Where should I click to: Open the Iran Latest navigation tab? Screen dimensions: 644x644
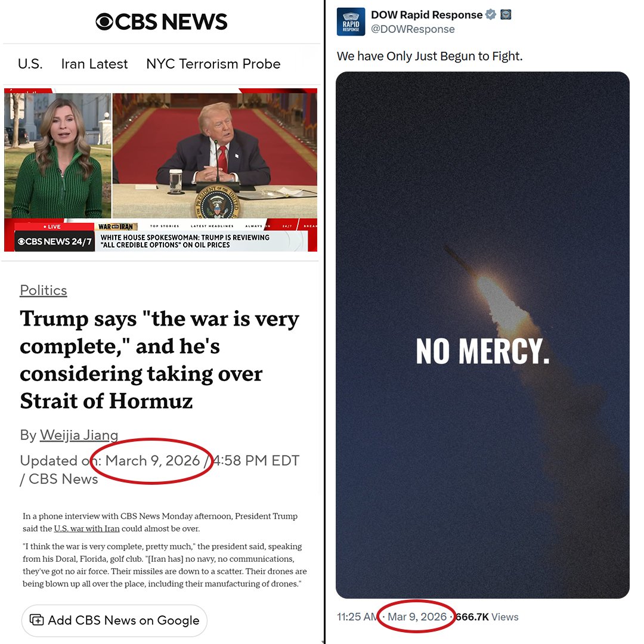tap(94, 64)
